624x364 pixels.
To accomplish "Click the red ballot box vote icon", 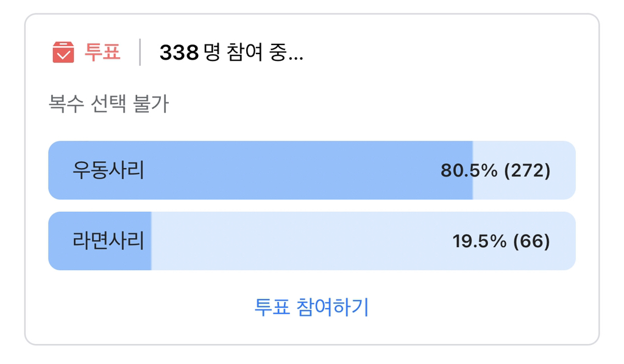I will click(x=63, y=52).
